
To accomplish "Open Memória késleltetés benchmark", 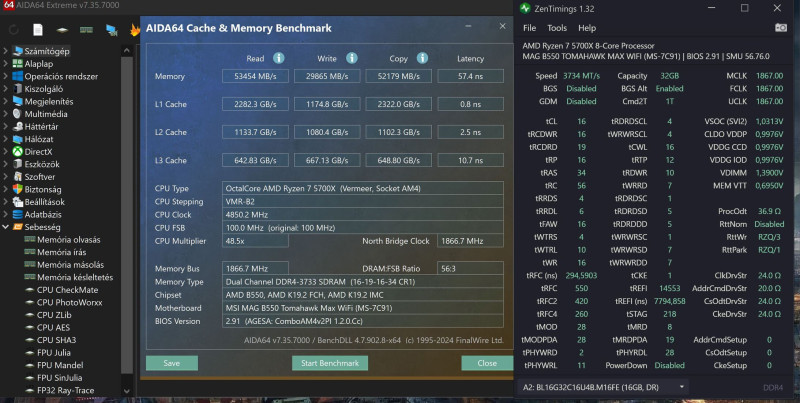I will [x=75, y=277].
